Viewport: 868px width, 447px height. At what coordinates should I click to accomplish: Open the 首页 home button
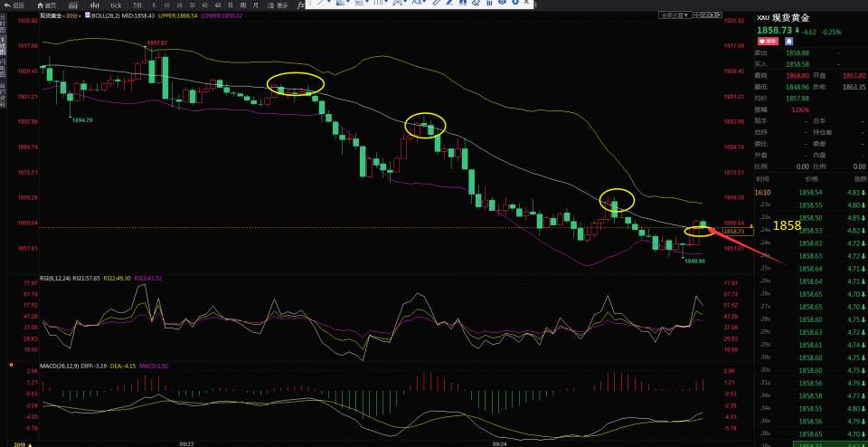[47, 5]
